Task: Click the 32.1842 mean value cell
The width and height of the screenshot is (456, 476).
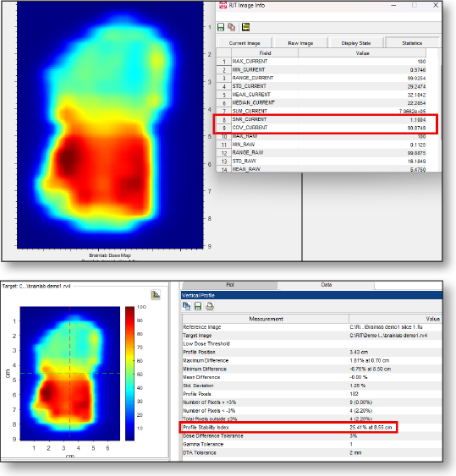Action: (362, 95)
